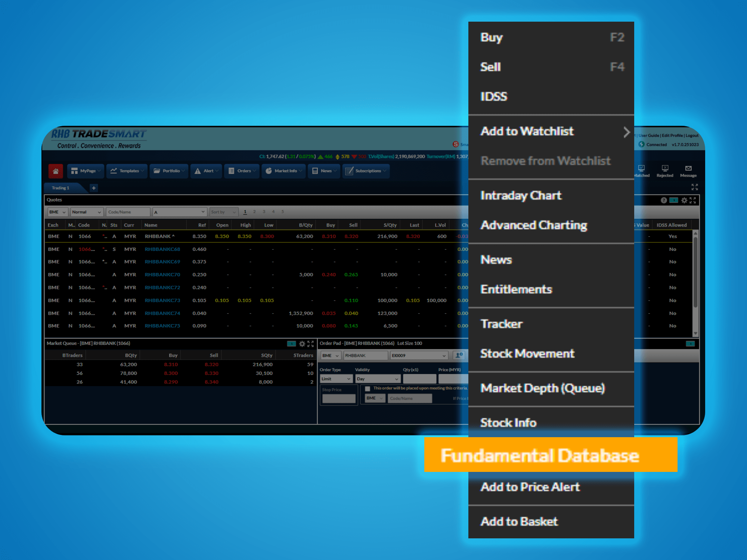
Task: Open the Quotes panel help icon
Action: 664,200
